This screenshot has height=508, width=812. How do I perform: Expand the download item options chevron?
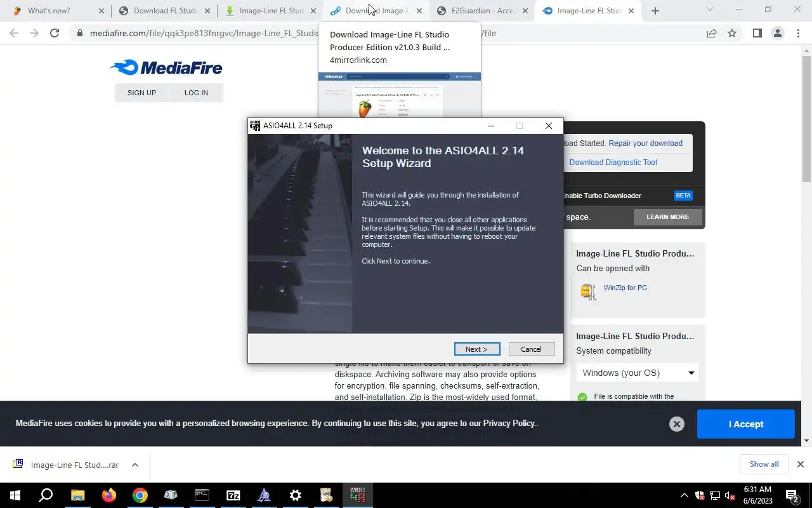click(x=135, y=465)
